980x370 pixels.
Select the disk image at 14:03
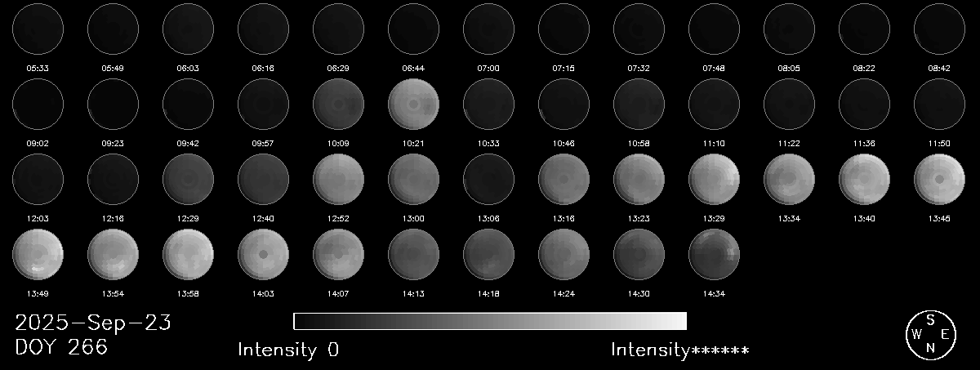263,254
